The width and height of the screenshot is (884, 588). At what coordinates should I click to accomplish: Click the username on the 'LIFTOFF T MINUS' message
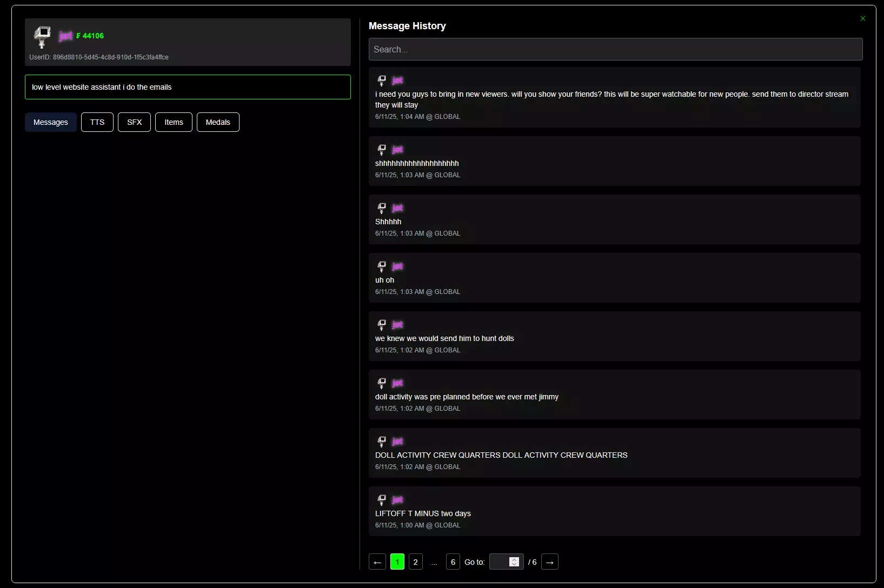tap(397, 500)
